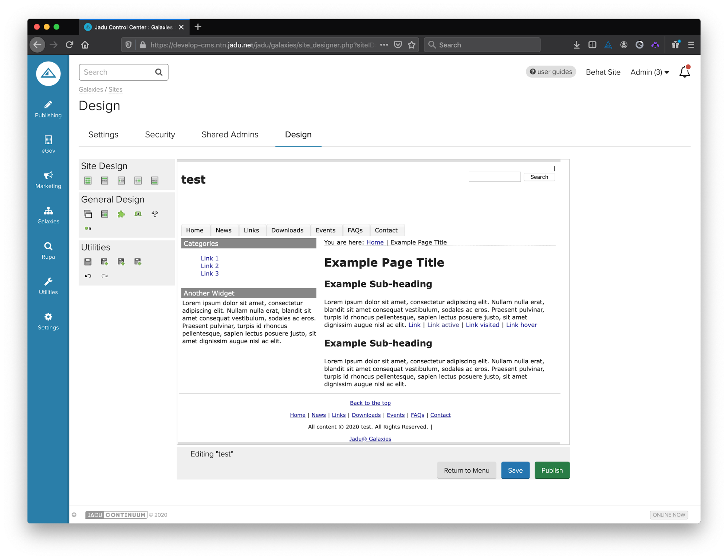Switch to the Shared Admins tab
728x560 pixels.
tap(230, 134)
